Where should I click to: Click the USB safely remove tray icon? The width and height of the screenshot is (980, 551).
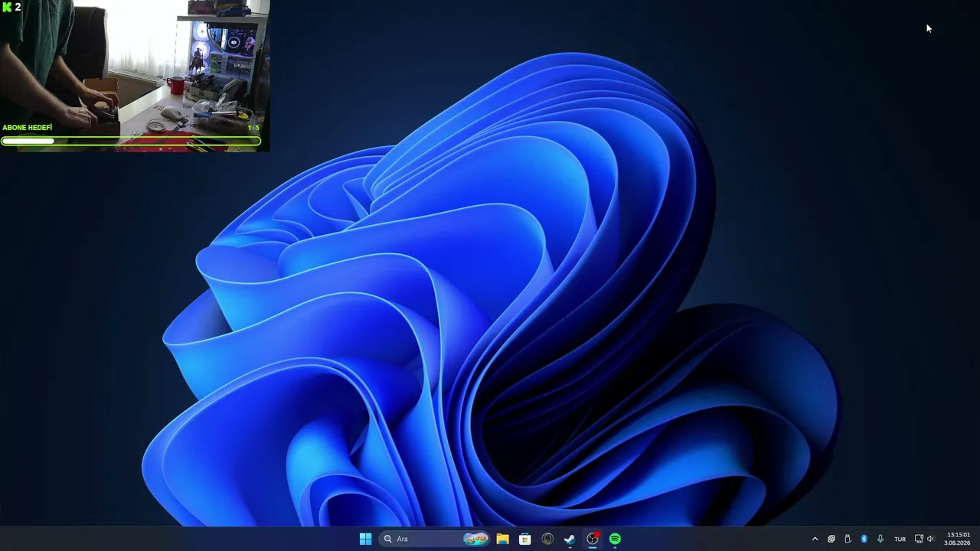pyautogui.click(x=848, y=539)
